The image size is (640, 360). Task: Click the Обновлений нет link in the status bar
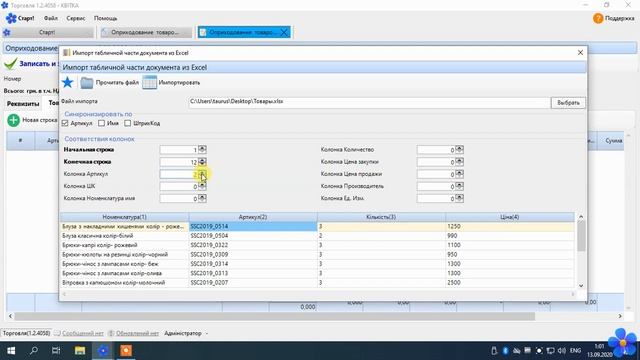coord(137,333)
